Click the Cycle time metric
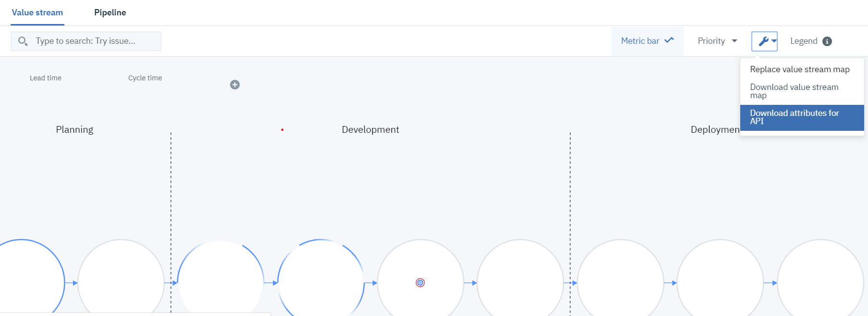The height and width of the screenshot is (316, 868). pyautogui.click(x=145, y=78)
